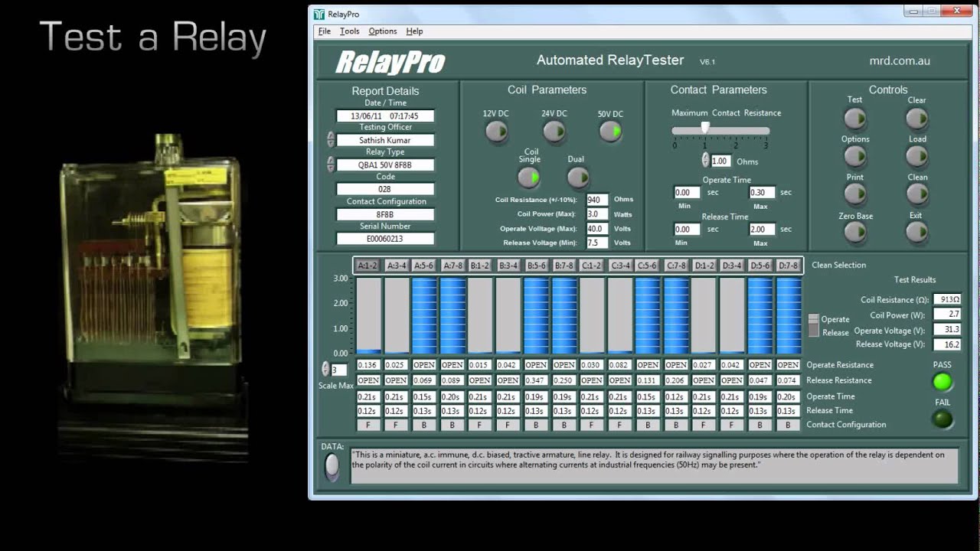Viewport: 980px width, 551px height.
Task: Toggle the Coil Single knob
Action: [529, 178]
